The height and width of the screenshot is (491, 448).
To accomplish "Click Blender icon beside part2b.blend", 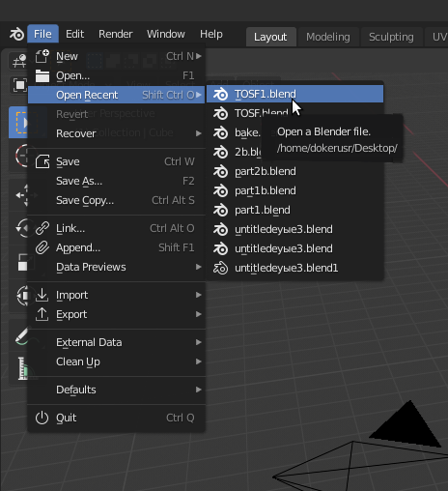I will (x=220, y=171).
